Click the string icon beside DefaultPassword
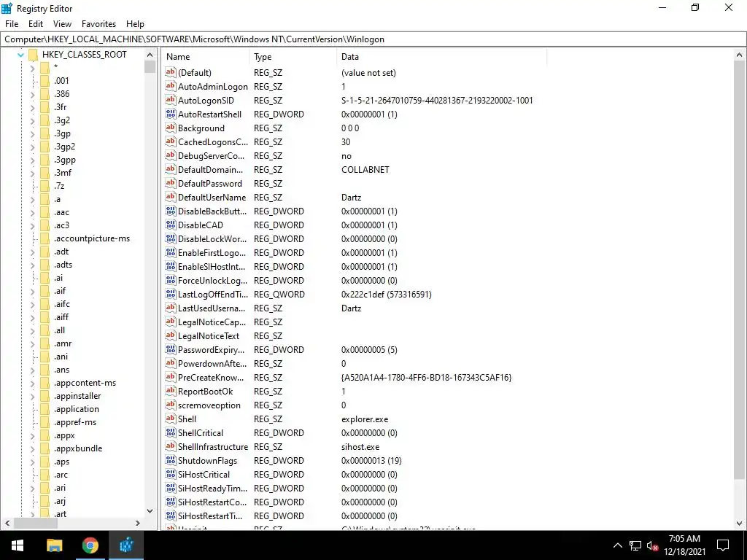The height and width of the screenshot is (560, 747). 171,183
